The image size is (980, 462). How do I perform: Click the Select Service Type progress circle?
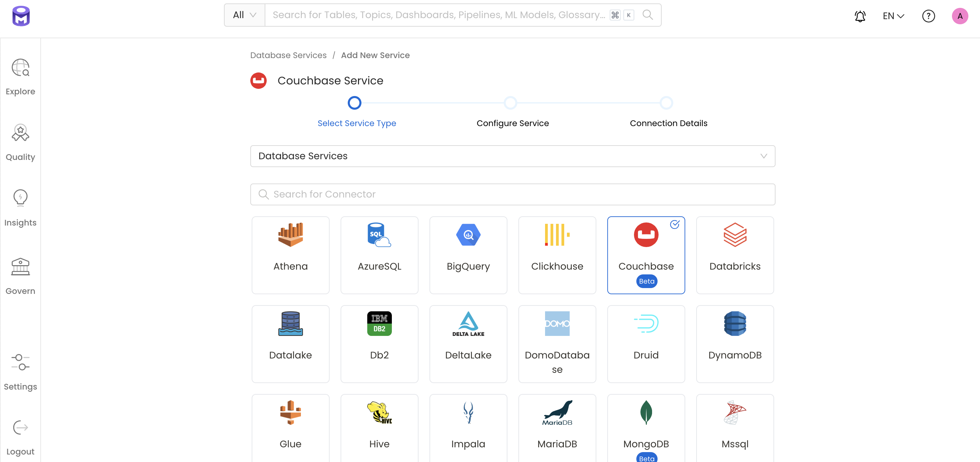coord(354,103)
